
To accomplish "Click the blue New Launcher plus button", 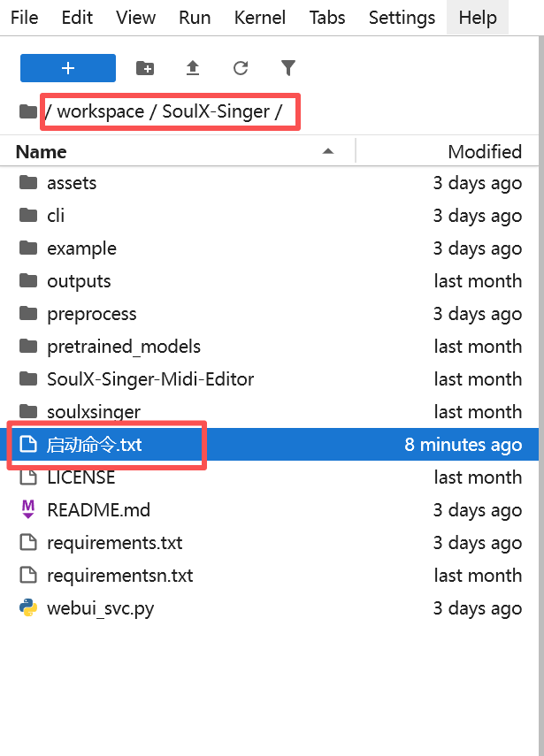I will point(68,68).
